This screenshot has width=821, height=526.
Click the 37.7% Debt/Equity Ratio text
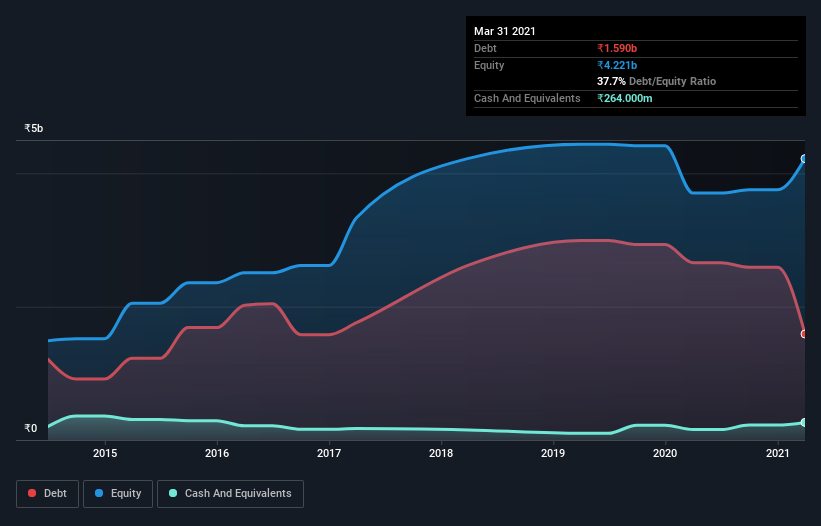coord(657,81)
